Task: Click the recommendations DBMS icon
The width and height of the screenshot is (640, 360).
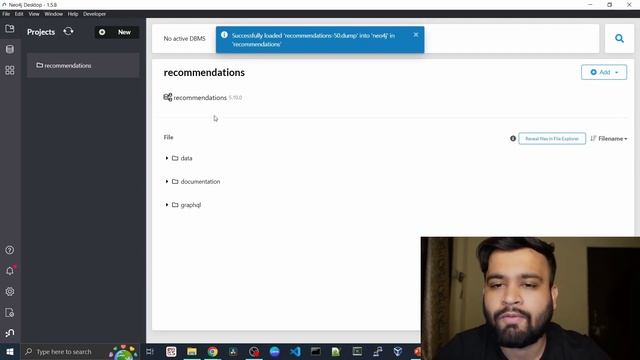Action: click(x=167, y=97)
